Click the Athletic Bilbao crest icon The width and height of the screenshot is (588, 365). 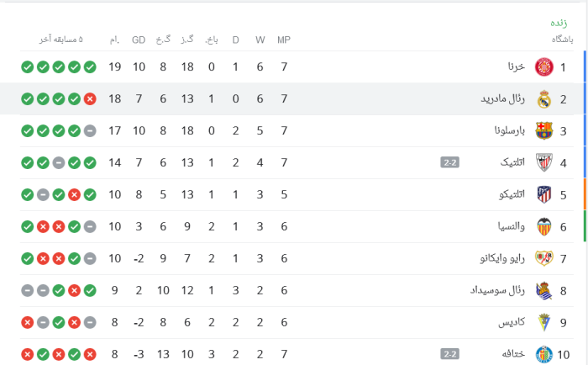(x=543, y=162)
